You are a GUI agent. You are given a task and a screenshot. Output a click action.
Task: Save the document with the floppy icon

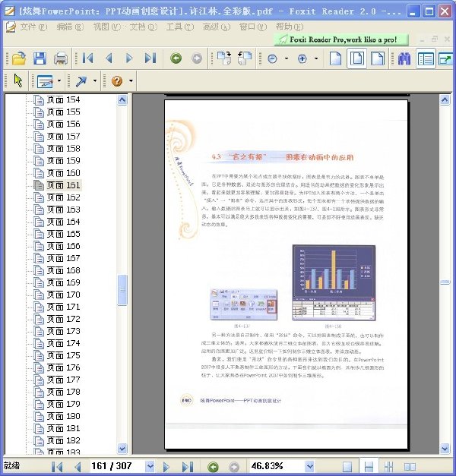[x=40, y=58]
